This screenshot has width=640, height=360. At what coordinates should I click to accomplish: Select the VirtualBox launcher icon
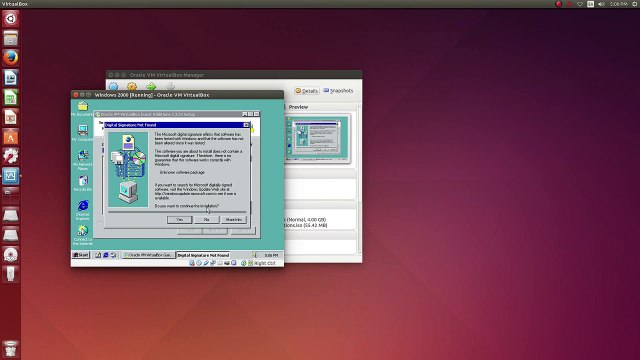point(11,176)
